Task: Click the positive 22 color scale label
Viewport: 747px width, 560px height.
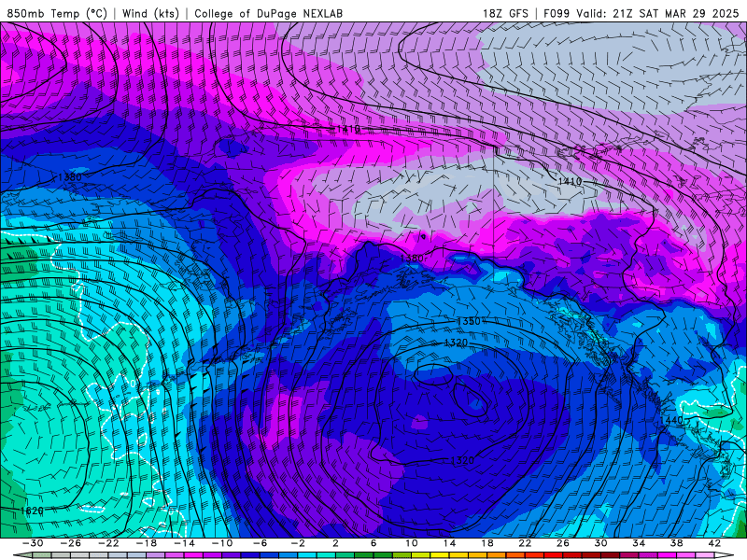Action: tap(525, 543)
